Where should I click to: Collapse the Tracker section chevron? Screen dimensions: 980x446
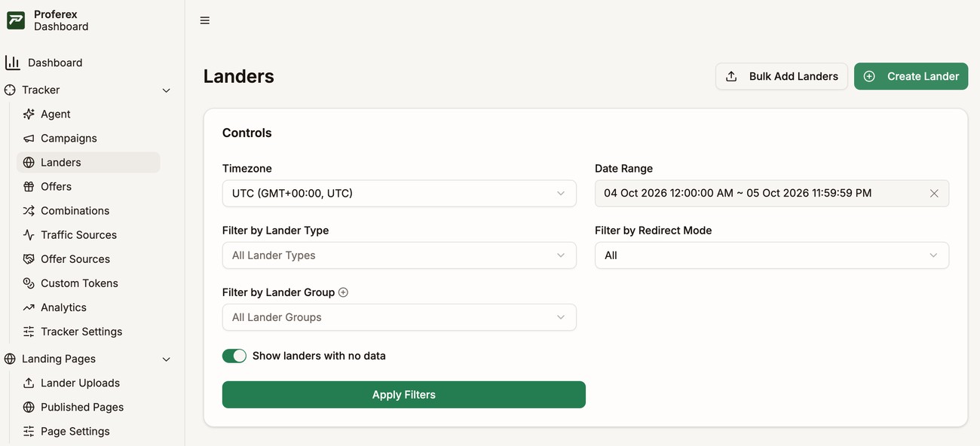[167, 90]
